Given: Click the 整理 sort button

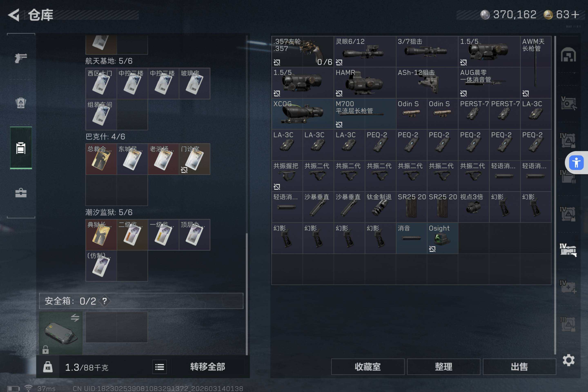Looking at the screenshot, I should point(443,366).
